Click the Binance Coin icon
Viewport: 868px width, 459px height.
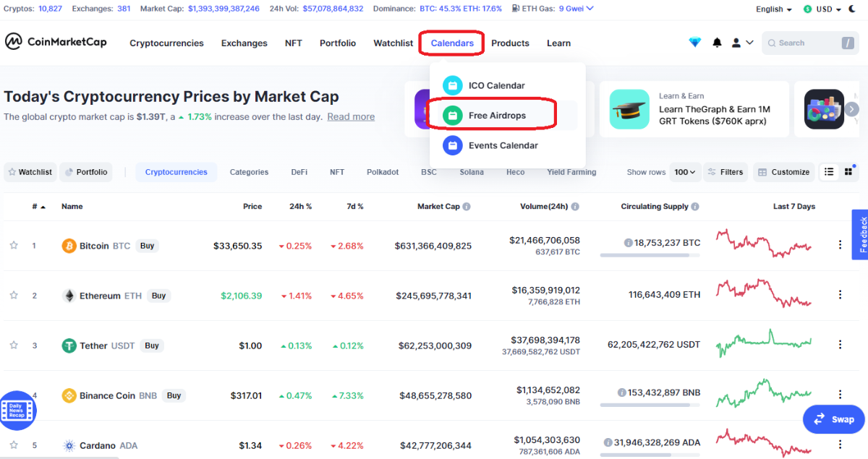coord(69,395)
